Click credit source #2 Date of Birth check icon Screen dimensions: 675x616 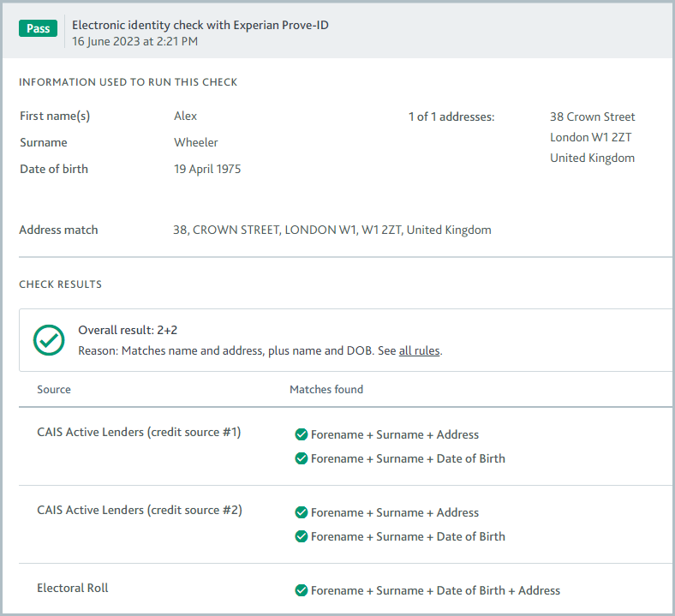point(302,536)
